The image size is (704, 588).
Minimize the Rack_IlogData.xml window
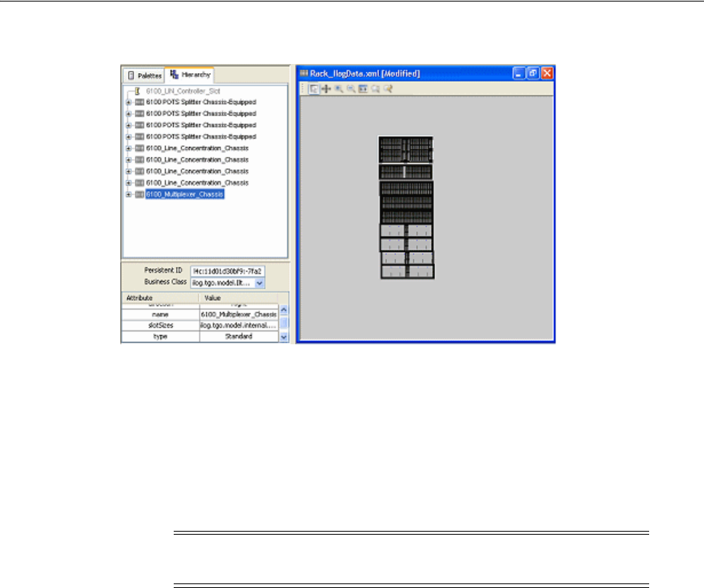coord(519,73)
